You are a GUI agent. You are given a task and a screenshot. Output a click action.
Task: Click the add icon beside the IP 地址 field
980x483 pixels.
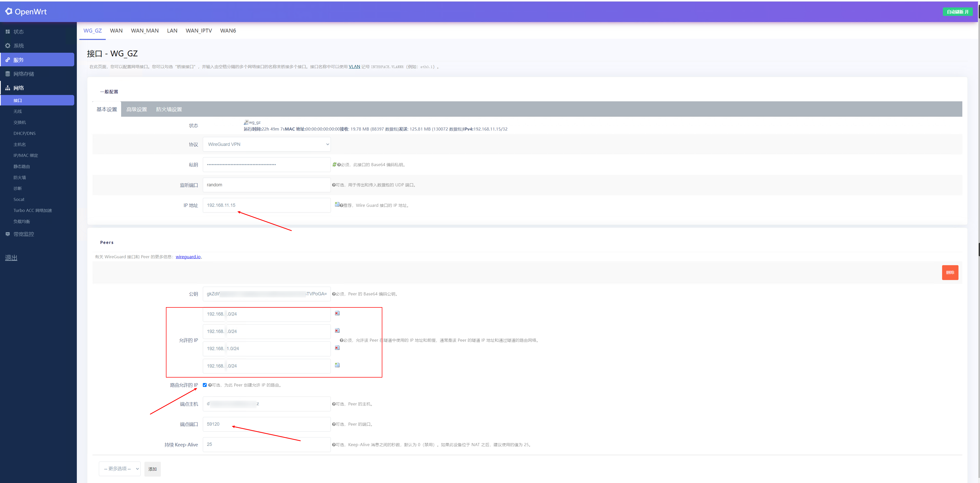(337, 205)
